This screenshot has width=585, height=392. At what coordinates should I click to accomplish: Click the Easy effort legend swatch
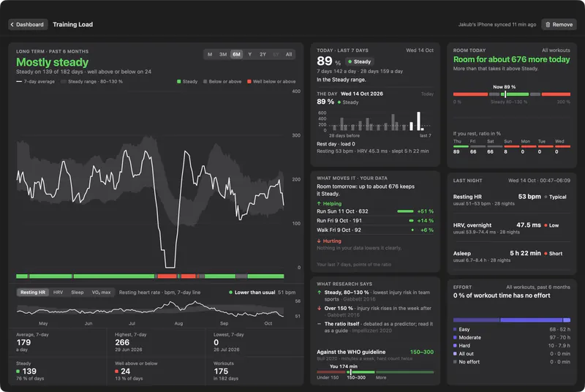coord(455,329)
